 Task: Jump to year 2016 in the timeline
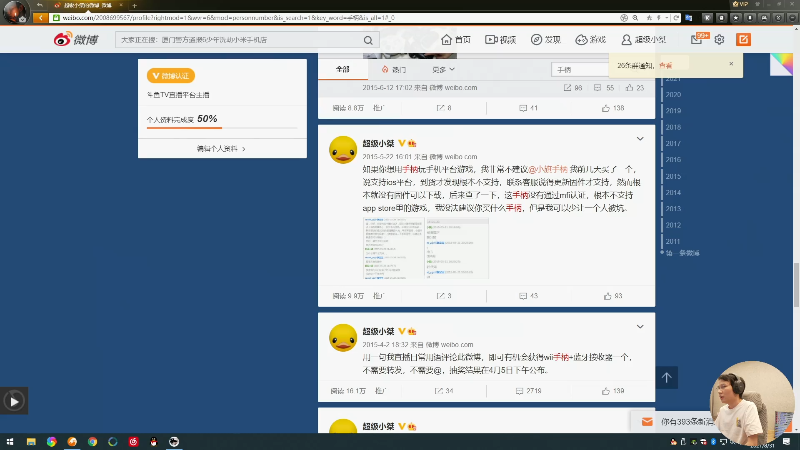[673, 160]
